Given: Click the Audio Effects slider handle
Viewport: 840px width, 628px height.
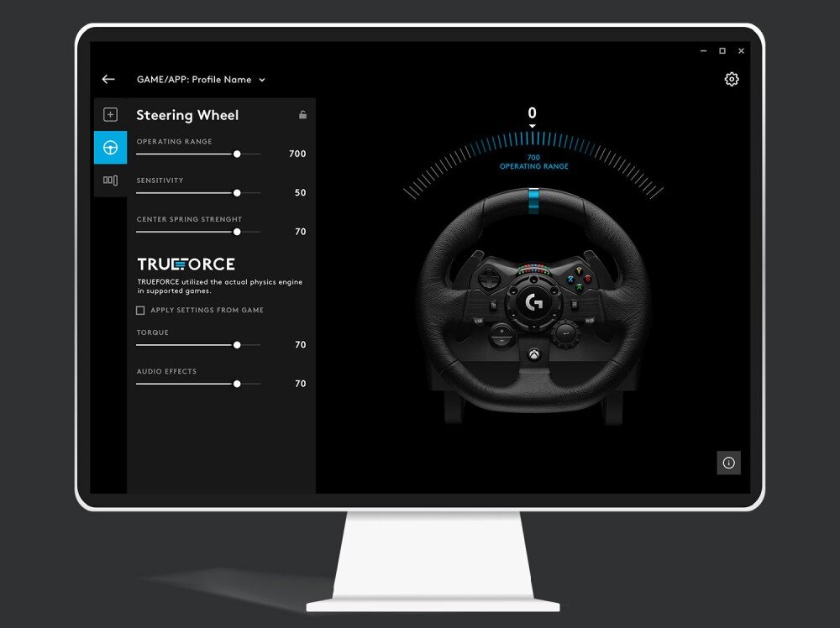Looking at the screenshot, I should (x=237, y=384).
